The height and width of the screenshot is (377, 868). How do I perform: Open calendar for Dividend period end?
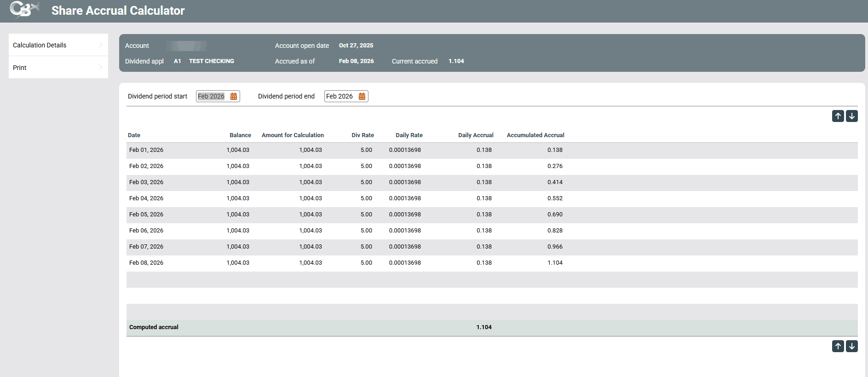click(x=362, y=96)
